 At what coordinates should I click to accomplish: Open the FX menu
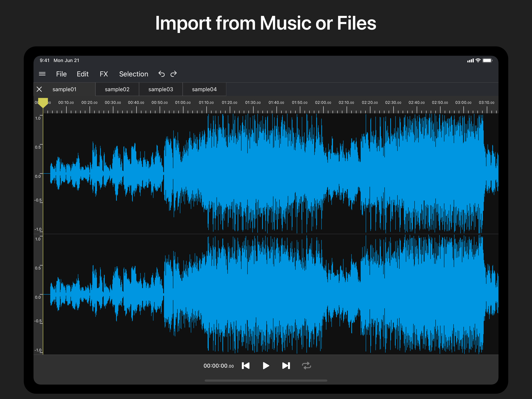[104, 74]
